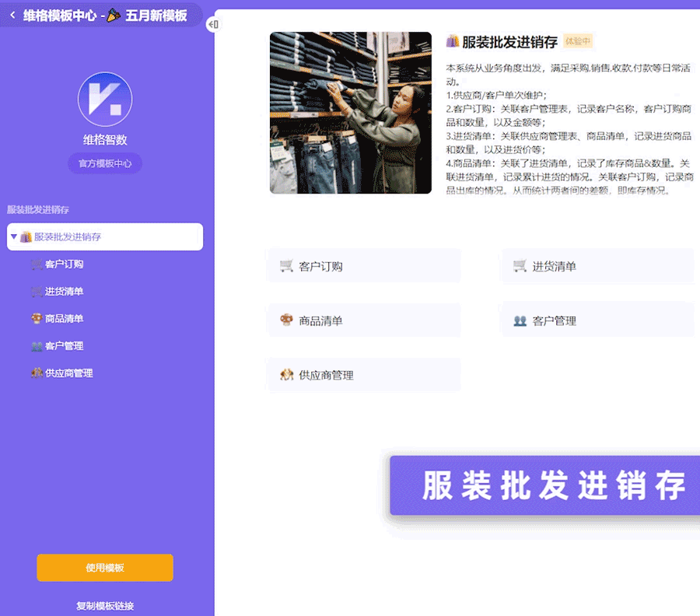700x616 pixels.
Task: Collapse the left panel with the collapse arrow
Action: (x=212, y=25)
